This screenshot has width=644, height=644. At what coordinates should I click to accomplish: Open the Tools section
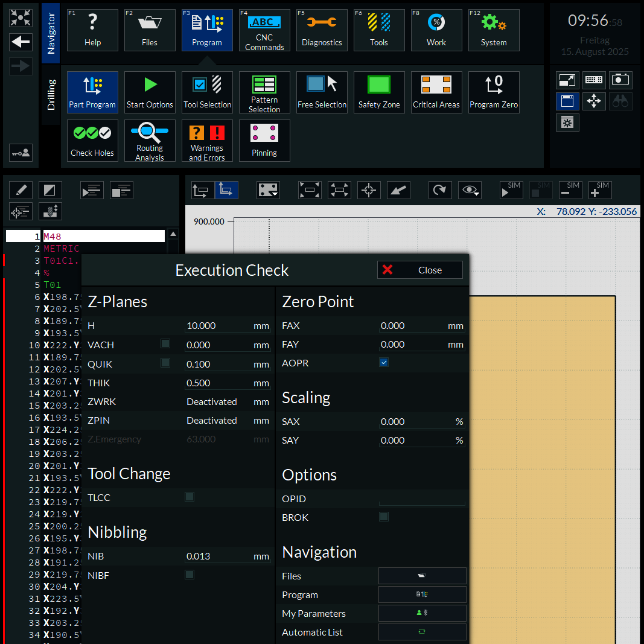[379, 30]
